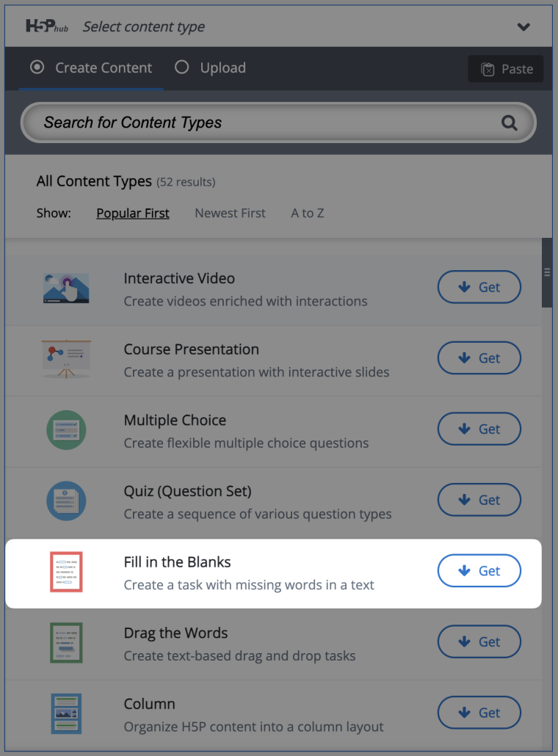Click the H5P hub logo

coord(46,26)
